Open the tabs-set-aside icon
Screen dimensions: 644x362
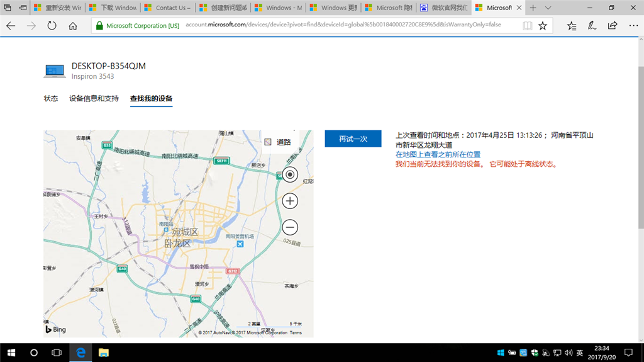[8, 8]
